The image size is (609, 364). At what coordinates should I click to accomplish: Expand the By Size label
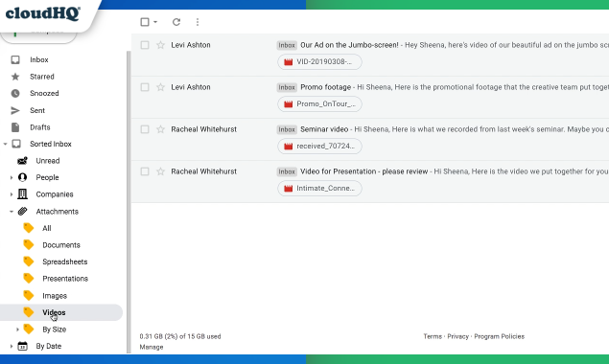tap(17, 330)
